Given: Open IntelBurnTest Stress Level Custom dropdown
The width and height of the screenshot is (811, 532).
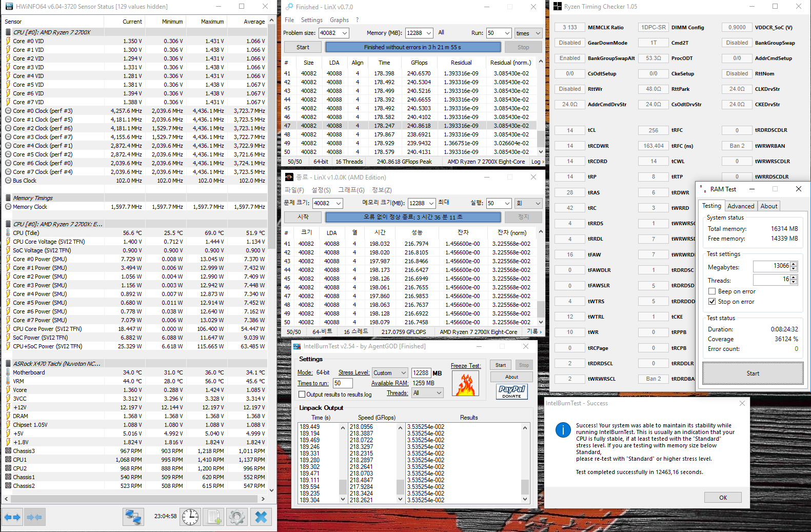Looking at the screenshot, I should point(390,373).
